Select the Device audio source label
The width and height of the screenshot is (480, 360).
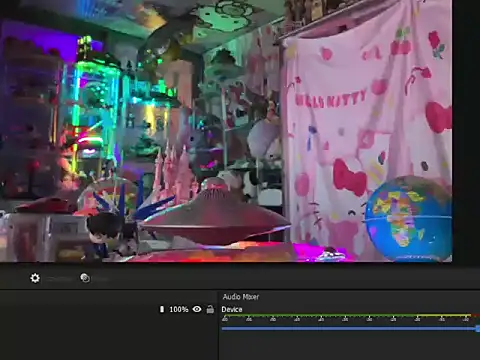232,309
